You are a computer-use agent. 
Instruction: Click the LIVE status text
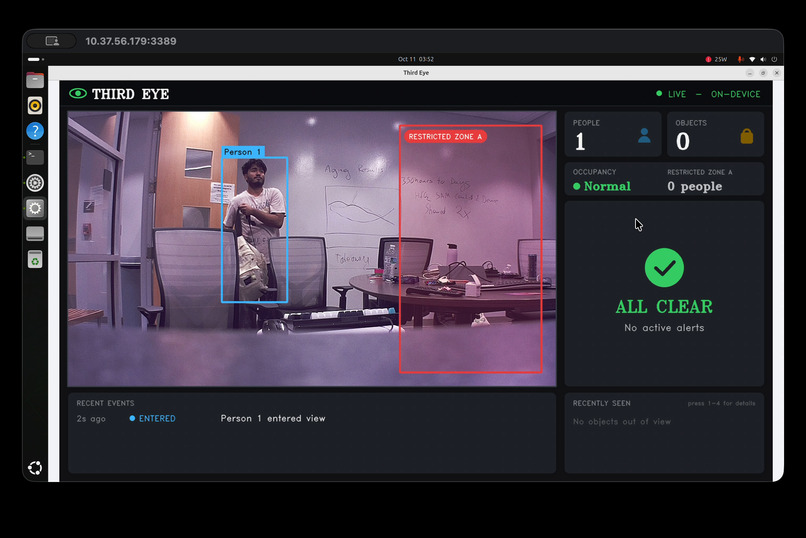pyautogui.click(x=677, y=94)
